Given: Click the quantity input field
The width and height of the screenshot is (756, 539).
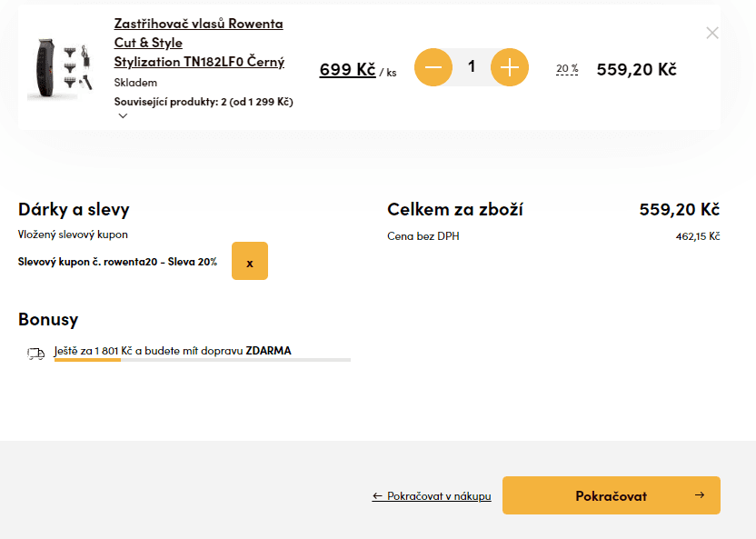Looking at the screenshot, I should click(x=472, y=67).
